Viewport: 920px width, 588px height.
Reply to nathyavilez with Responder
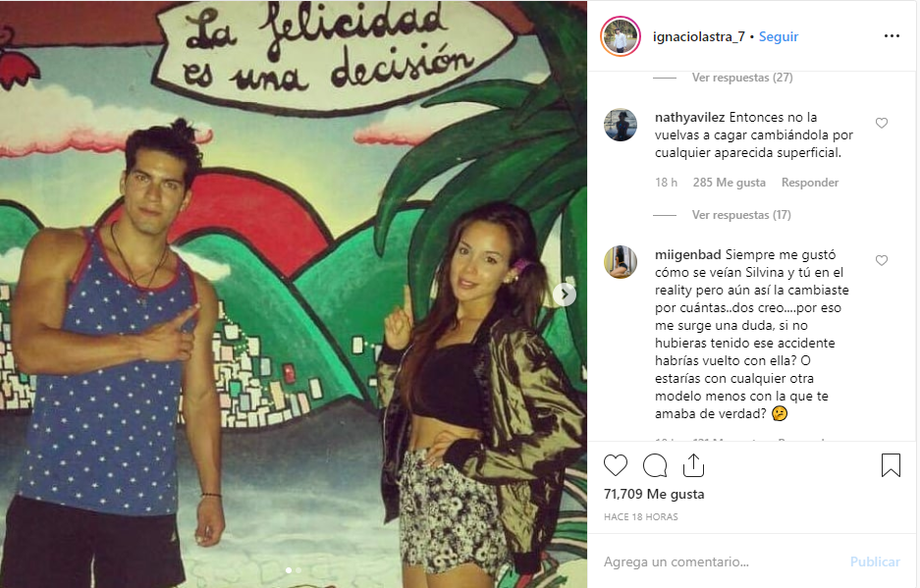point(810,183)
